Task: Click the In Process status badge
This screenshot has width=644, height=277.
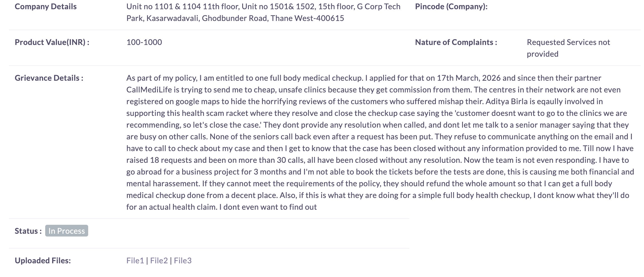Action: [66, 231]
